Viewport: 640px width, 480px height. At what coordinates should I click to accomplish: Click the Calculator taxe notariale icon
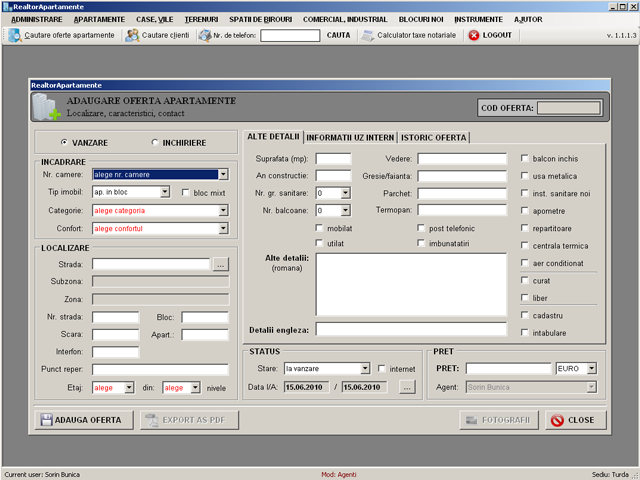368,35
